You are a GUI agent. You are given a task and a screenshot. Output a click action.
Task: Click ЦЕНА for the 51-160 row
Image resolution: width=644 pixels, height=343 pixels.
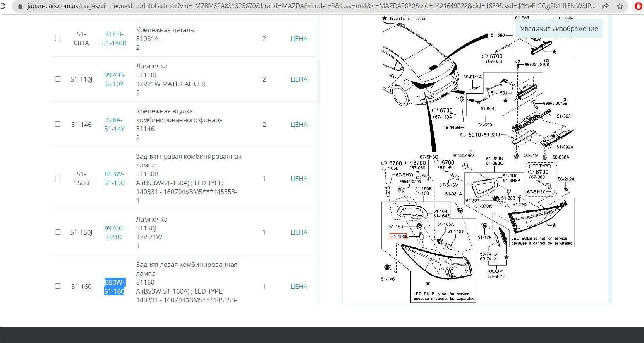299,287
